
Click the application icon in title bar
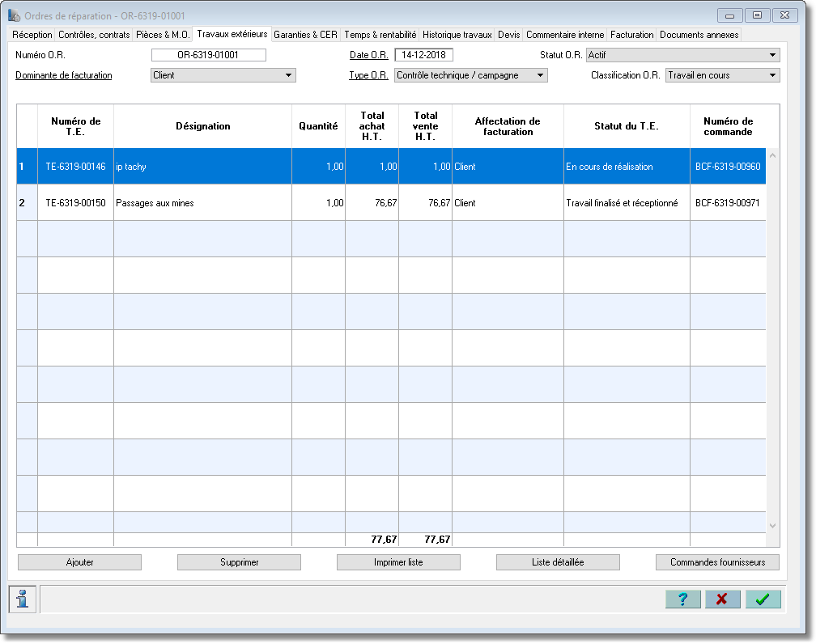14,15
